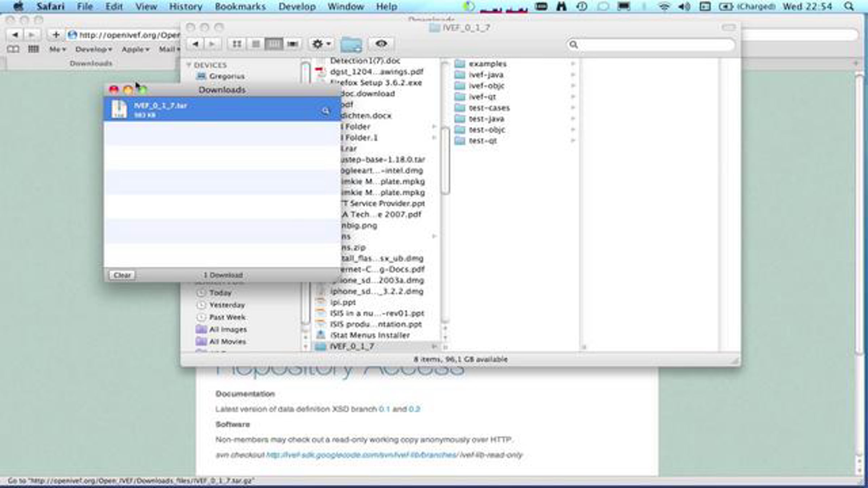Expand the examples folder arrow
The image size is (868, 488).
point(573,64)
